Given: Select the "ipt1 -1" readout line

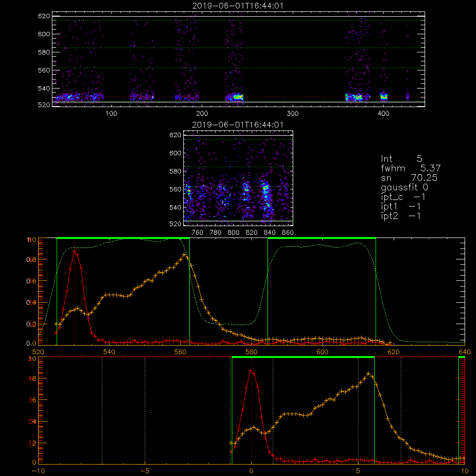Looking at the screenshot, I should 401,207.
